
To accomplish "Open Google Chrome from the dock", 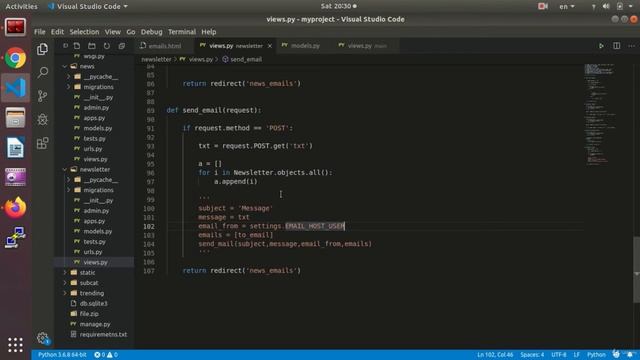I will 16,58.
